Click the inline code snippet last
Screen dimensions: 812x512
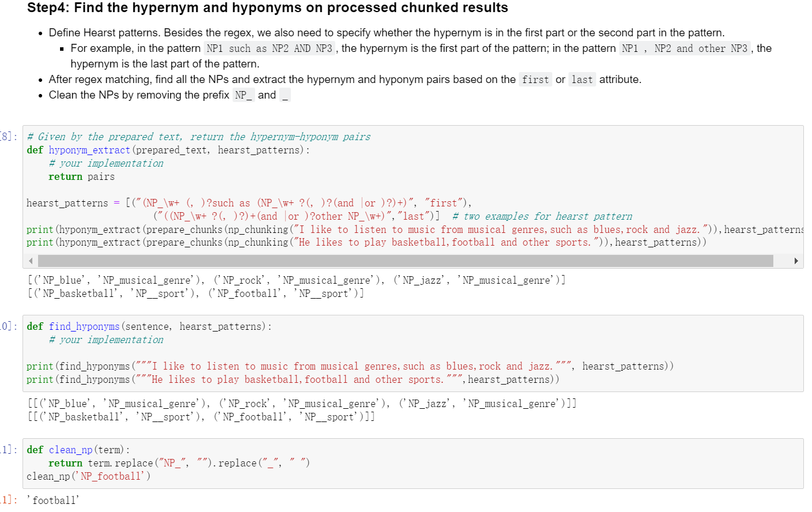582,80
